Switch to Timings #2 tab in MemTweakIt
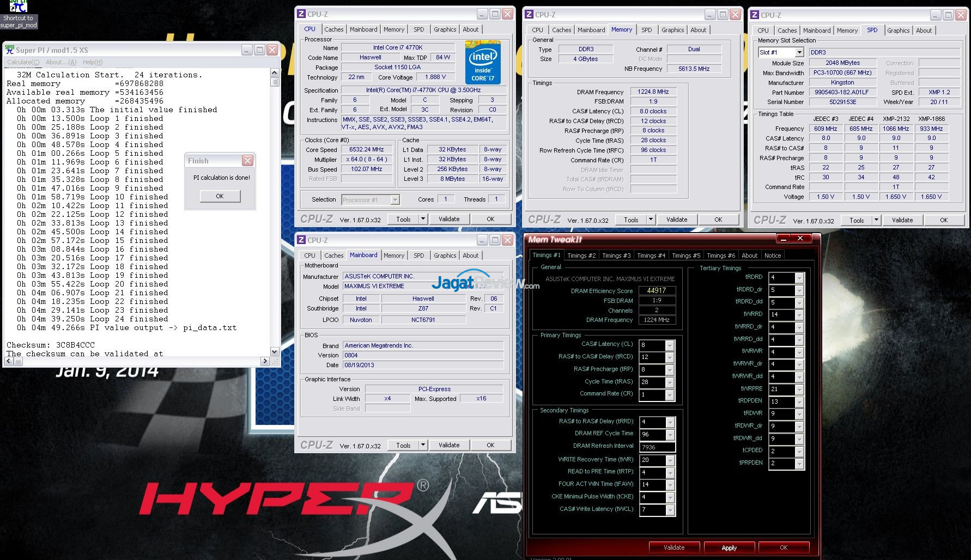971x560 pixels. pos(581,255)
